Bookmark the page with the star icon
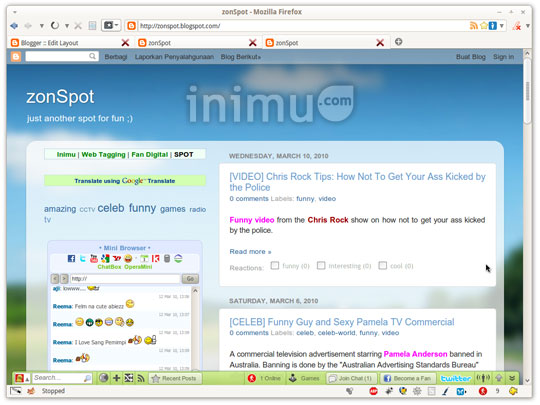Screen dimensions: 540x405 (x=484, y=26)
